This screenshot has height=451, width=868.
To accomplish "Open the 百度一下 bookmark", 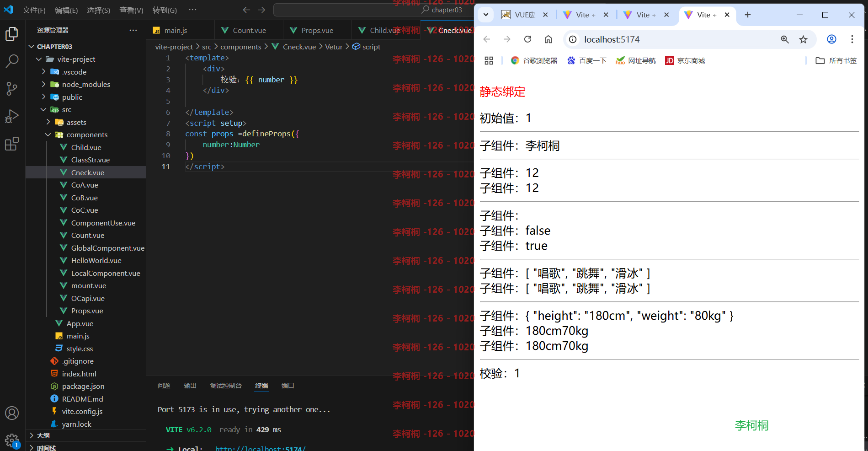I will 587,60.
